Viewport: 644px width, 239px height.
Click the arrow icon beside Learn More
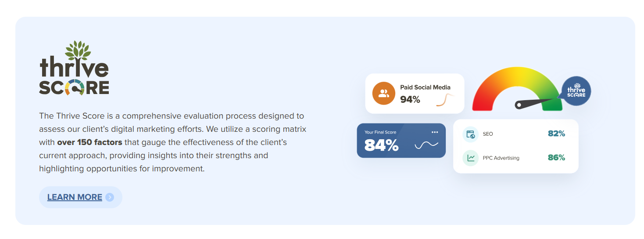pyautogui.click(x=110, y=197)
